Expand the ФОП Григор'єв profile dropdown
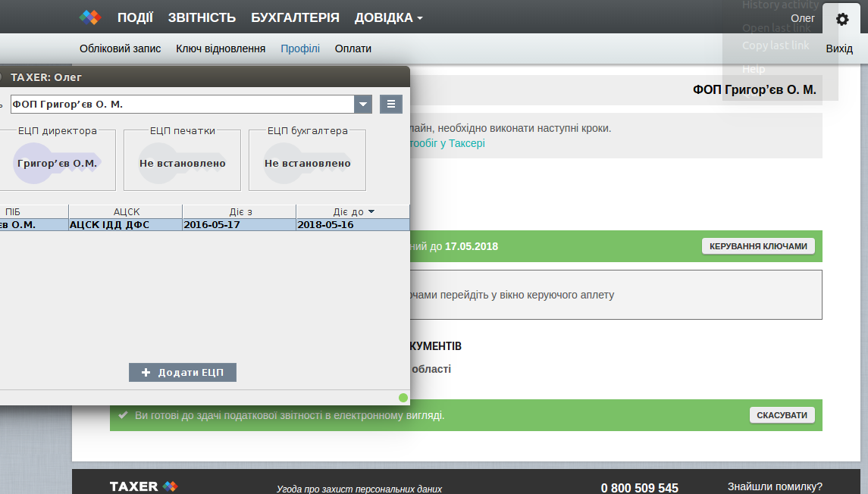868x494 pixels. coord(363,104)
